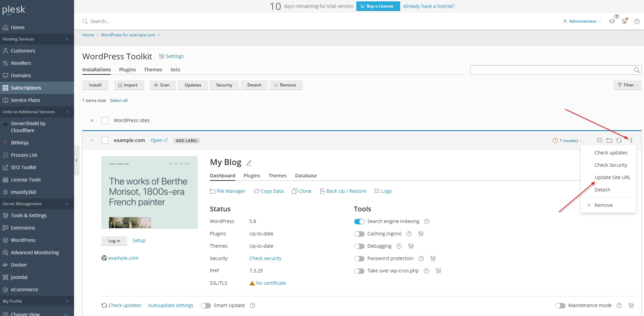Click the Install button
Screen dimensions: 644x316
click(x=95, y=85)
